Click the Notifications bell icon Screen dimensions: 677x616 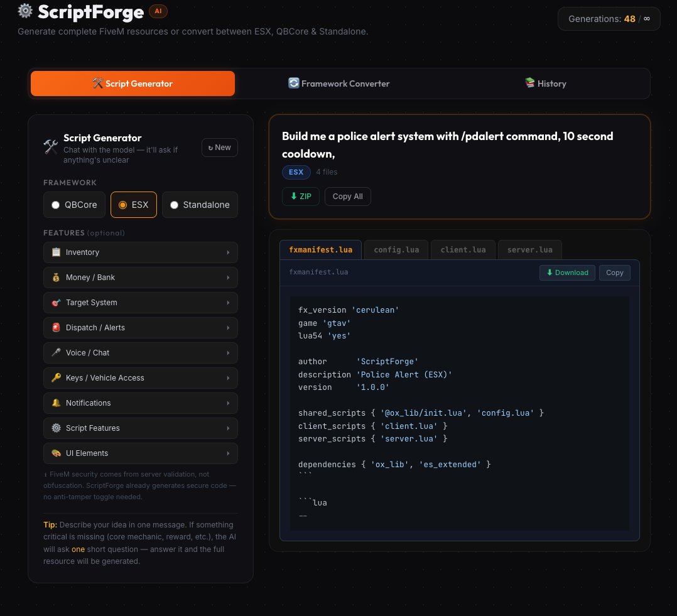click(x=56, y=403)
